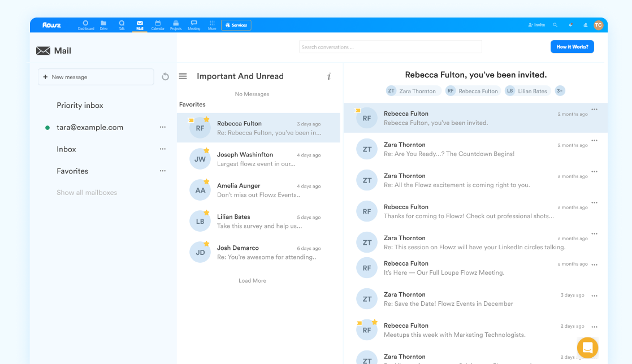Toggle the star on Joseph Washinfton's message
Viewport: 632px width, 364px height.
point(206,150)
